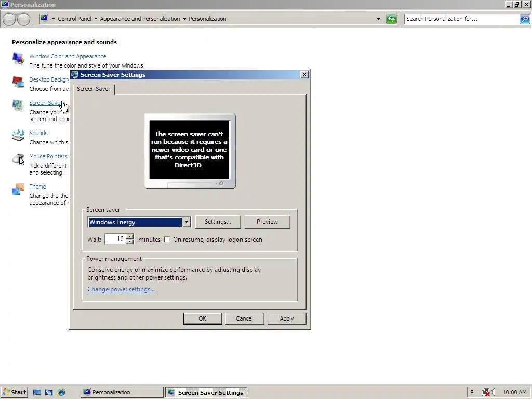Click the Settings... button

[218, 222]
